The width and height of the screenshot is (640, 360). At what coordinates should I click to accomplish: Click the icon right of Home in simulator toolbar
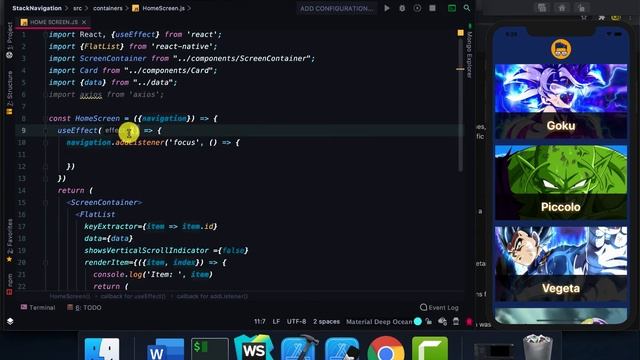(582, 8)
